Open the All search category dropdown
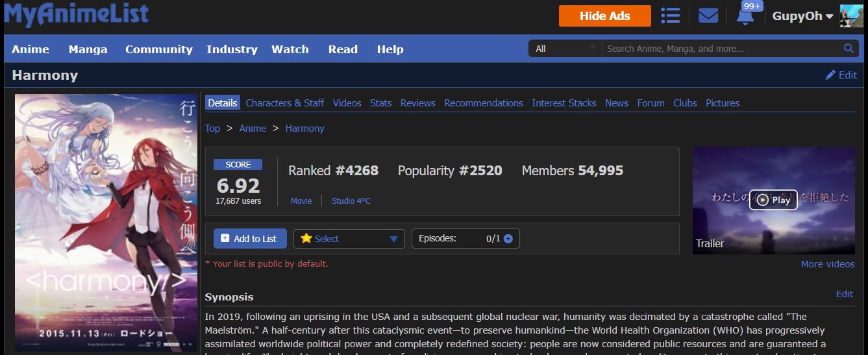 565,49
